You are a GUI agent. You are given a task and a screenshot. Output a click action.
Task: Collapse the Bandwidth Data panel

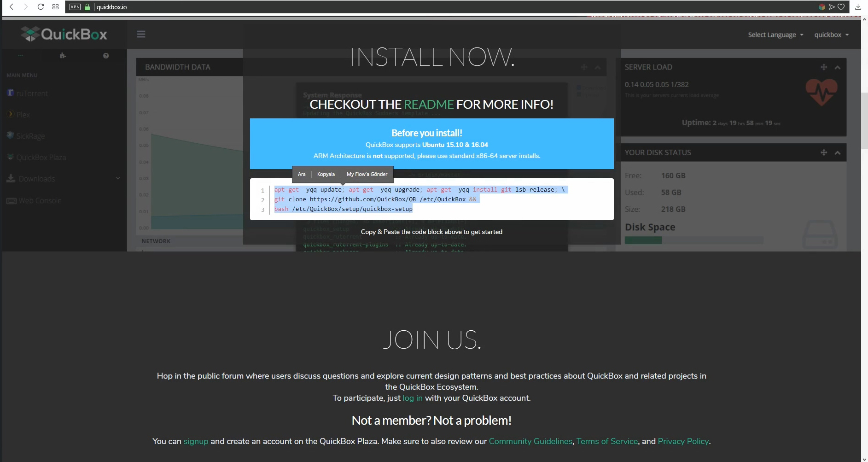tap(598, 67)
